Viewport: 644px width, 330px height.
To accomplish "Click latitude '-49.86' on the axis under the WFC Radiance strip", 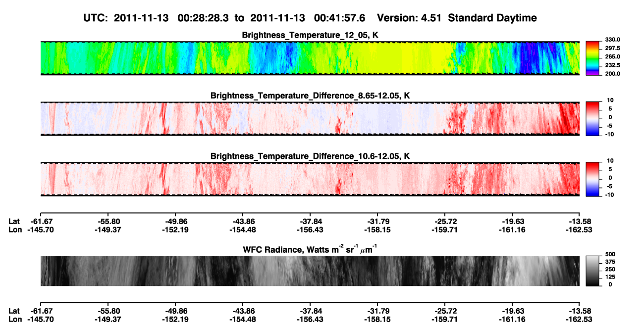I will pos(175,311).
